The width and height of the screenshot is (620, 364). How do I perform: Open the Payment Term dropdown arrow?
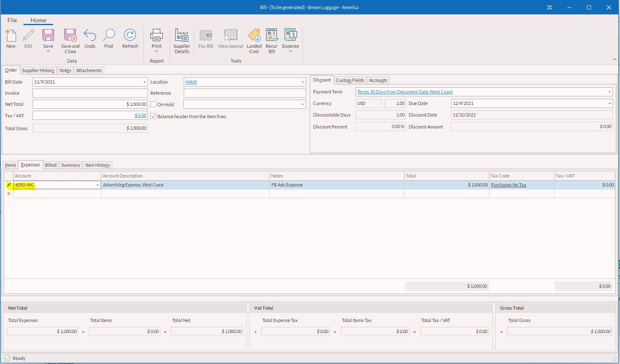coord(610,92)
